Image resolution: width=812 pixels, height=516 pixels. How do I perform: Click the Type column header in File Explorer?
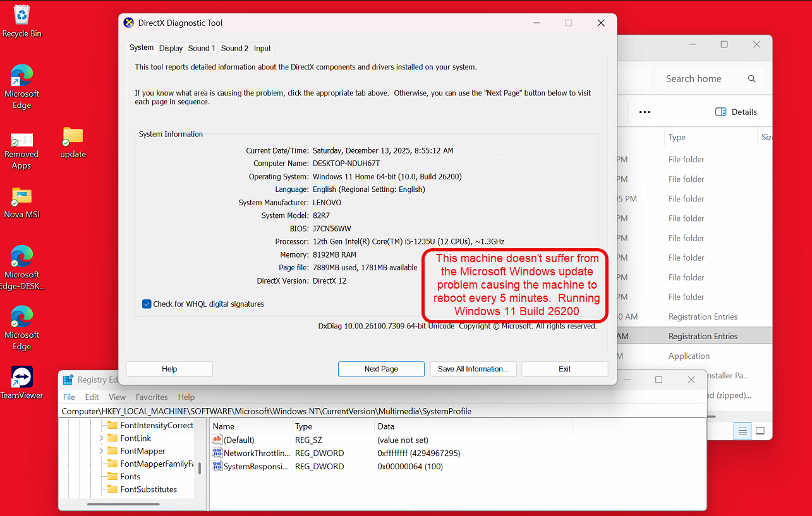pos(710,137)
